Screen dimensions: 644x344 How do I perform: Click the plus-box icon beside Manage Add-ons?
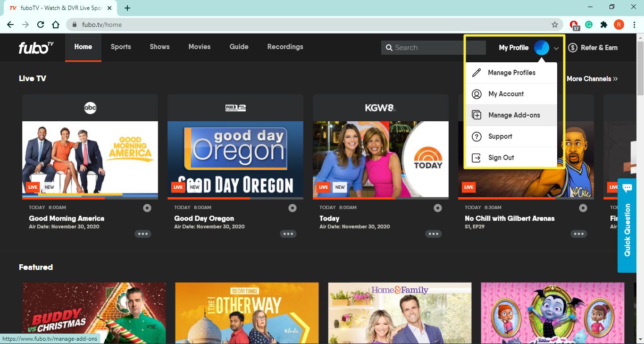click(477, 115)
